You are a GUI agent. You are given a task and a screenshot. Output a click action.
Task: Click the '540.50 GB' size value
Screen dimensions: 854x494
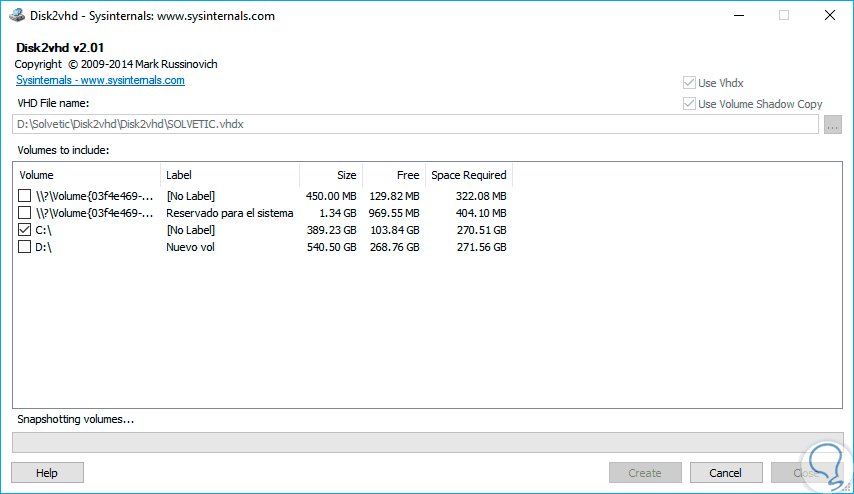[x=331, y=247]
